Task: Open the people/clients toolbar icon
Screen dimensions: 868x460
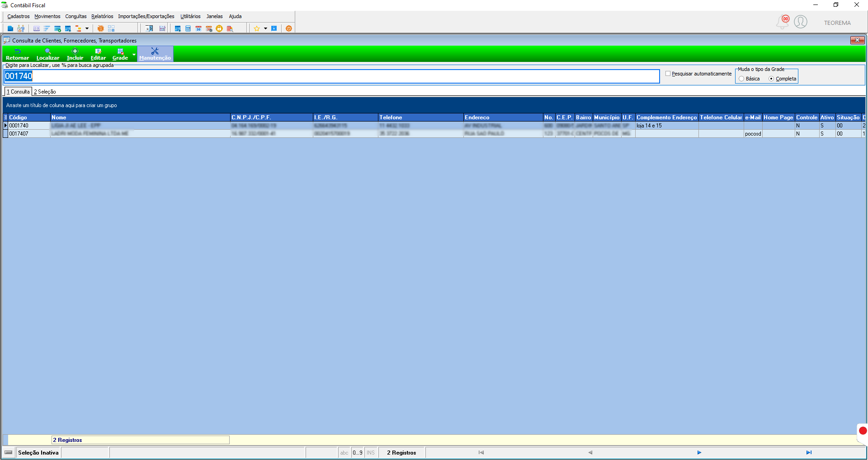Action: tap(21, 28)
